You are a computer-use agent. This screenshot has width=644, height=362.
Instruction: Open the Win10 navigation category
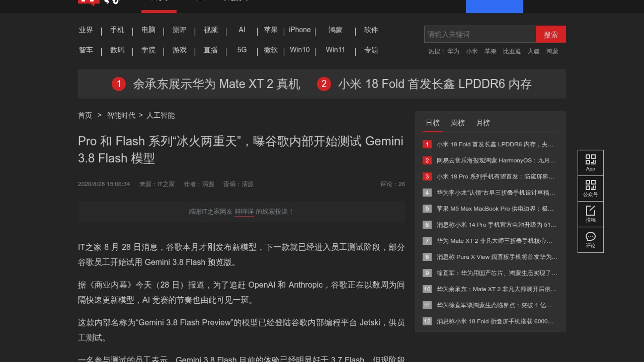(x=300, y=50)
